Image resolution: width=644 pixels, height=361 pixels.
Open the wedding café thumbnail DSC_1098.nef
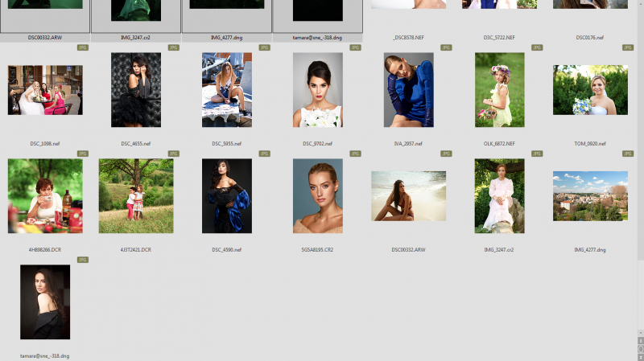click(45, 90)
